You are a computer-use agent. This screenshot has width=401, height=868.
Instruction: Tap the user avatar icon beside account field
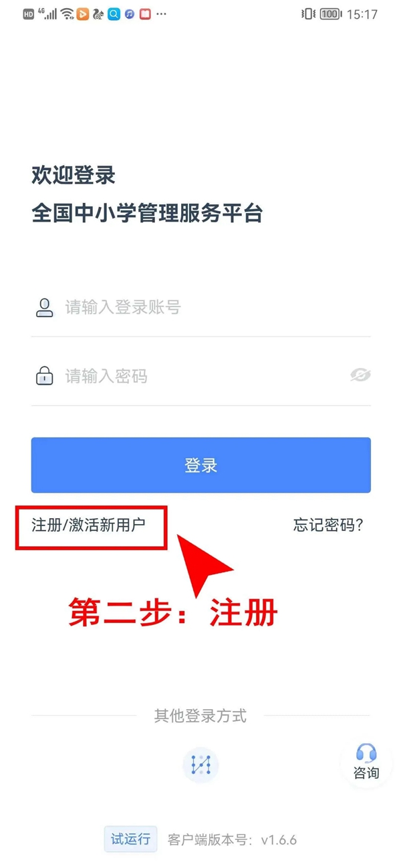point(44,307)
